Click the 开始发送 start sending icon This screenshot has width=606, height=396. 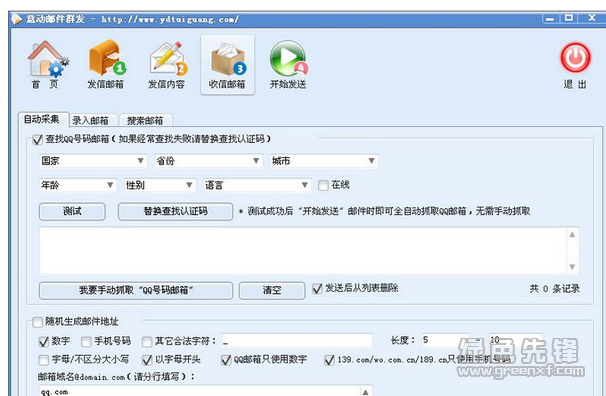(288, 65)
